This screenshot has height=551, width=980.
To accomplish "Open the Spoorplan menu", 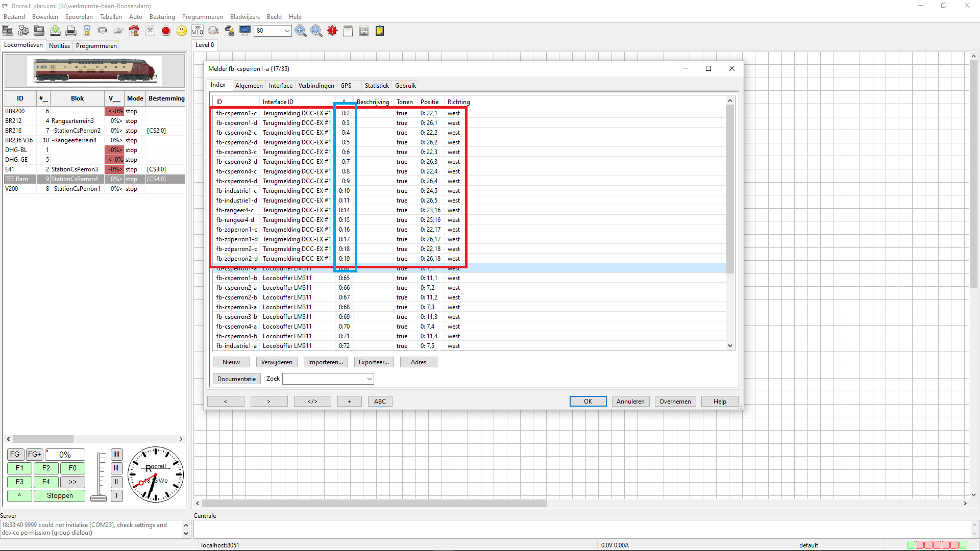I will (x=79, y=17).
